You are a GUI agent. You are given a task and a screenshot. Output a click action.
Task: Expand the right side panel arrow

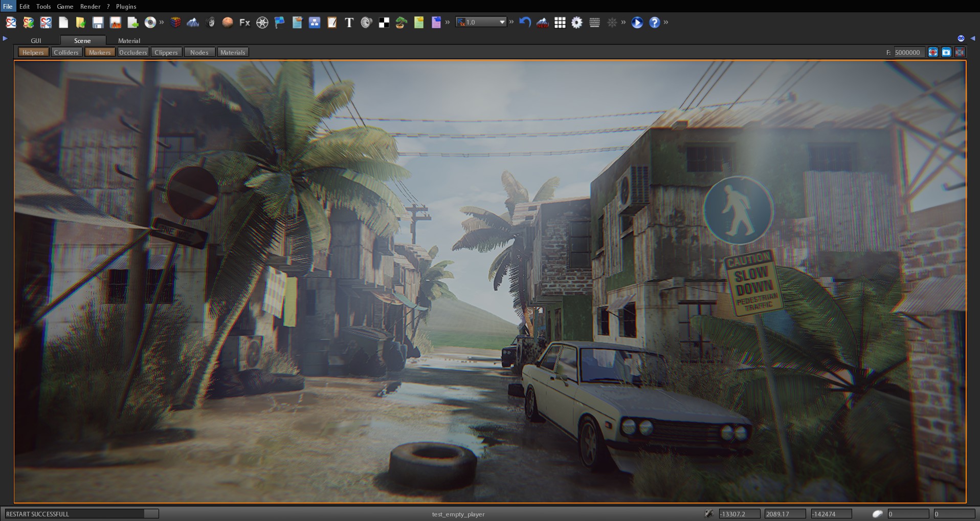pos(973,38)
